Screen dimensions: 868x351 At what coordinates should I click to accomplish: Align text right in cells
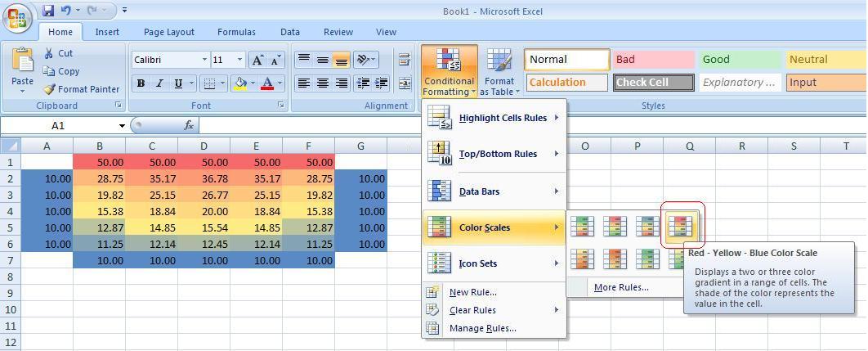pyautogui.click(x=342, y=83)
